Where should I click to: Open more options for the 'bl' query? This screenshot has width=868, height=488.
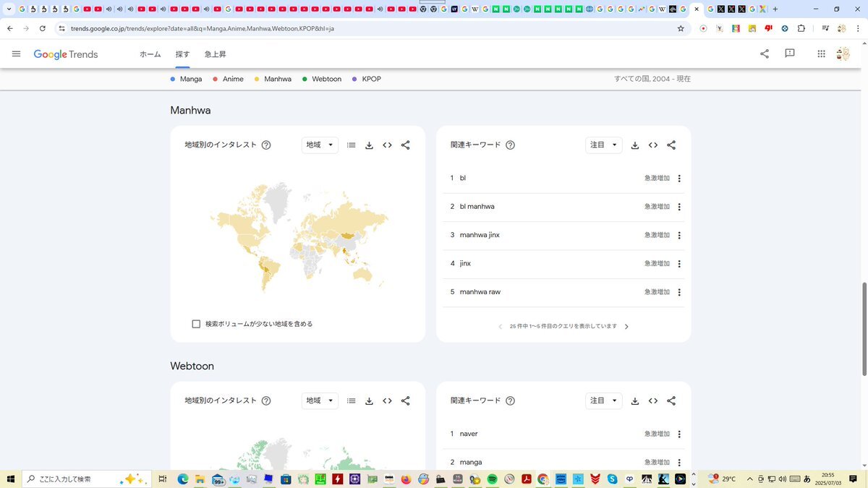679,179
